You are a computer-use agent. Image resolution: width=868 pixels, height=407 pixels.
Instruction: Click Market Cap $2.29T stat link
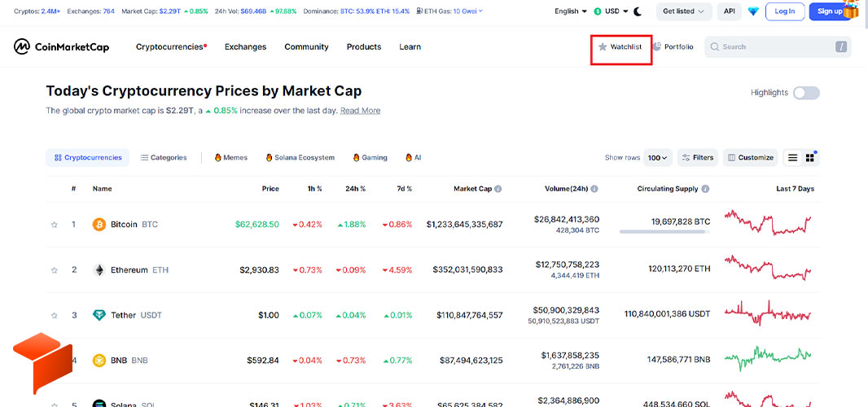[x=164, y=11]
